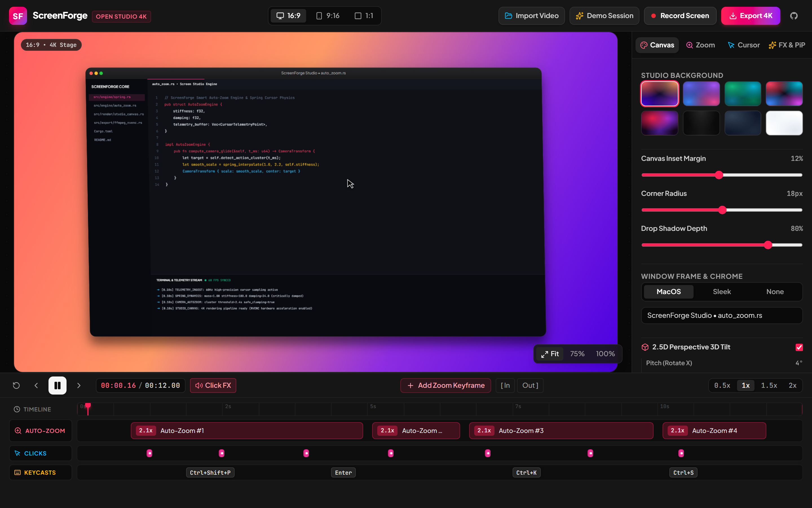Export the project in 4K
Image resolution: width=812 pixels, height=508 pixels.
[751, 16]
